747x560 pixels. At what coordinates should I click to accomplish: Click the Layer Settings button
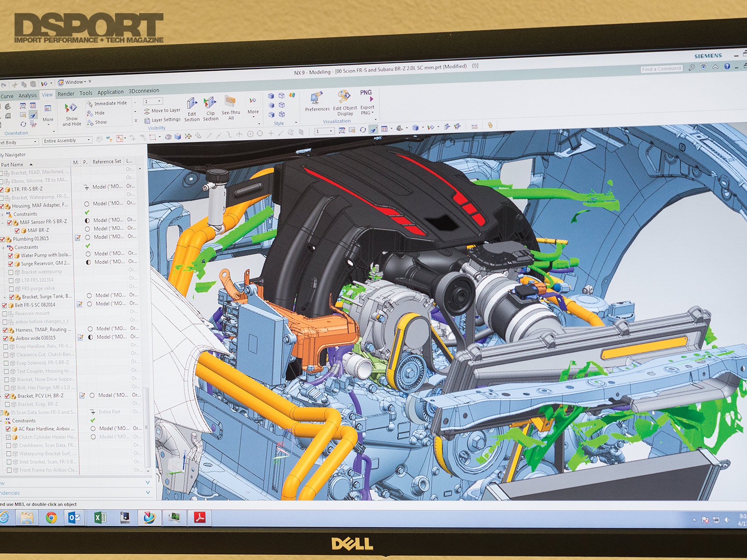[162, 120]
